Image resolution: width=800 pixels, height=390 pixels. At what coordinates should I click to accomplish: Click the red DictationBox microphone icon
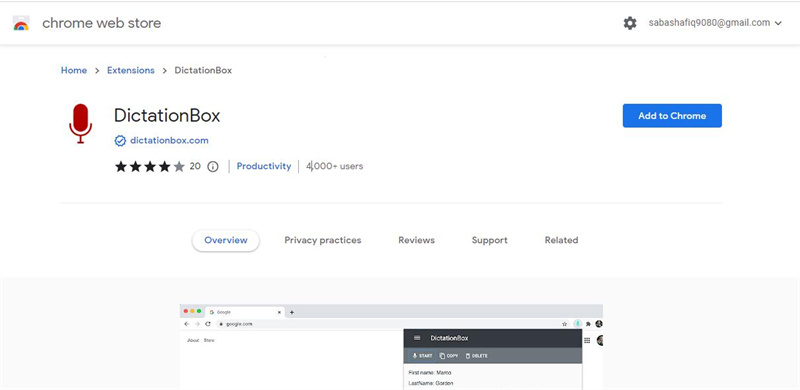click(81, 124)
